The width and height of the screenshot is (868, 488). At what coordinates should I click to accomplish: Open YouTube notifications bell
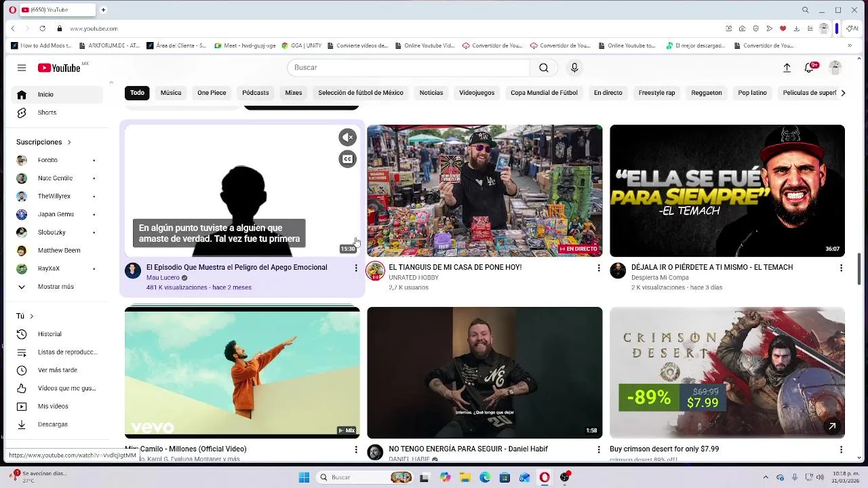tap(809, 68)
